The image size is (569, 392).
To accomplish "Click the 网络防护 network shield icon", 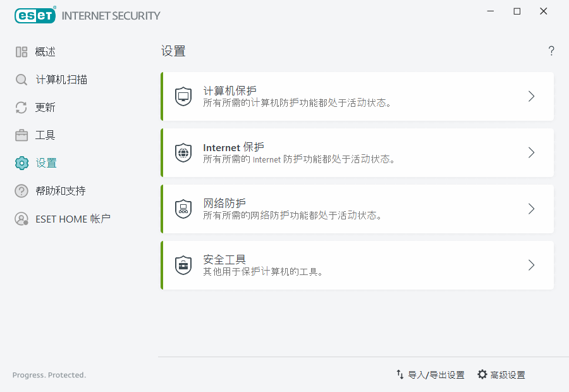I will 183,209.
